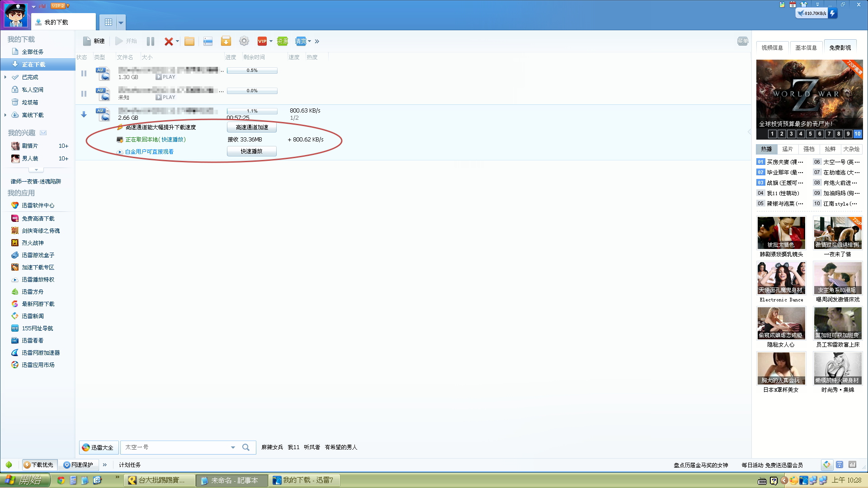Click PLAY for the 1.30 GB file

(x=165, y=77)
